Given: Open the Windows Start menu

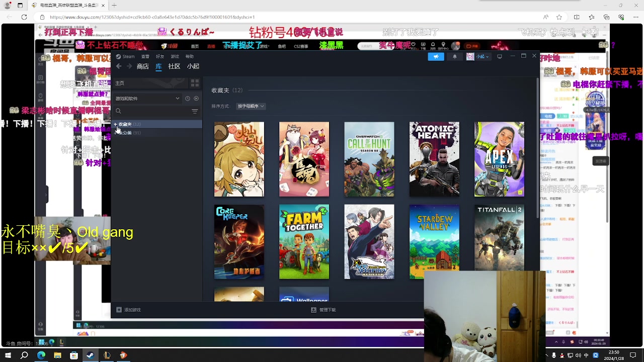Looking at the screenshot, I should [x=8, y=355].
